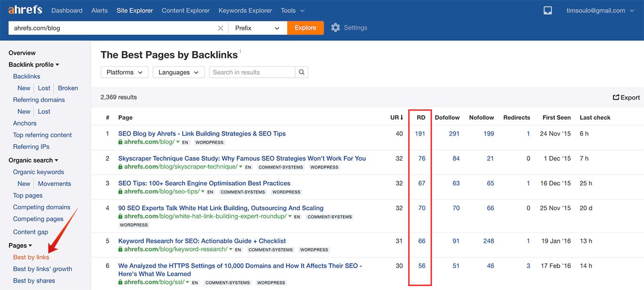Viewport: 644px width, 290px height.
Task: Show Lost referring domains
Action: point(44,111)
